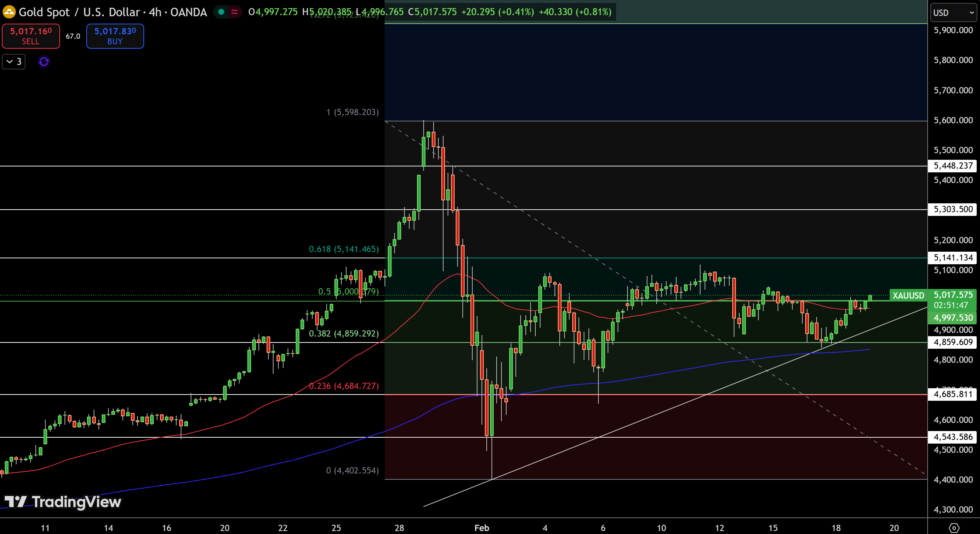Click the Gold Spot / U.S. Dollar symbol title
The height and width of the screenshot is (534, 980).
pos(80,12)
